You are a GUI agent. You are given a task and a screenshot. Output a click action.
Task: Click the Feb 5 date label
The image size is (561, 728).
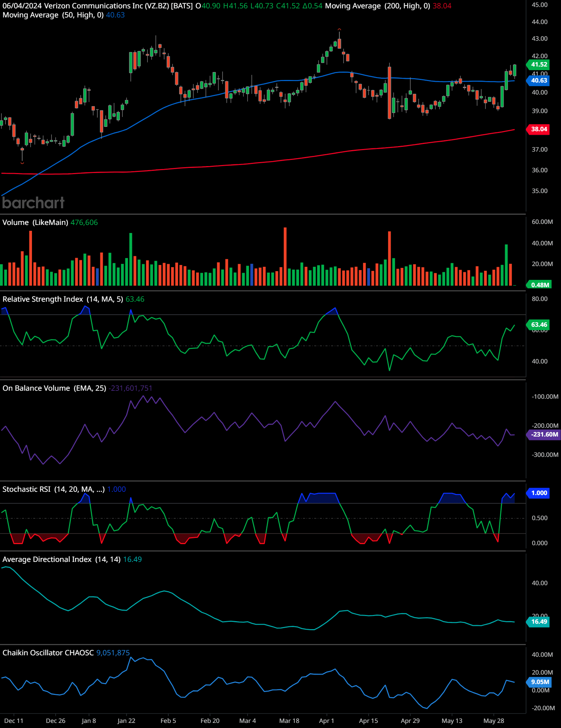pos(168,721)
